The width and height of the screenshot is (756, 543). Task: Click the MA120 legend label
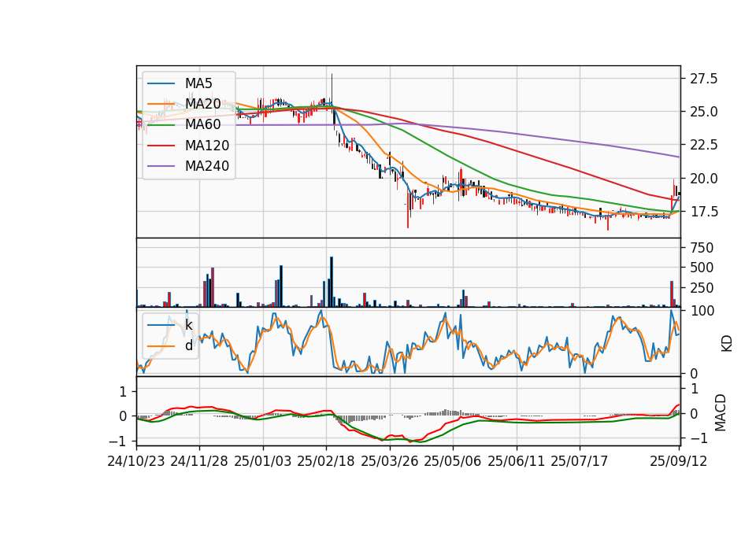click(207, 146)
